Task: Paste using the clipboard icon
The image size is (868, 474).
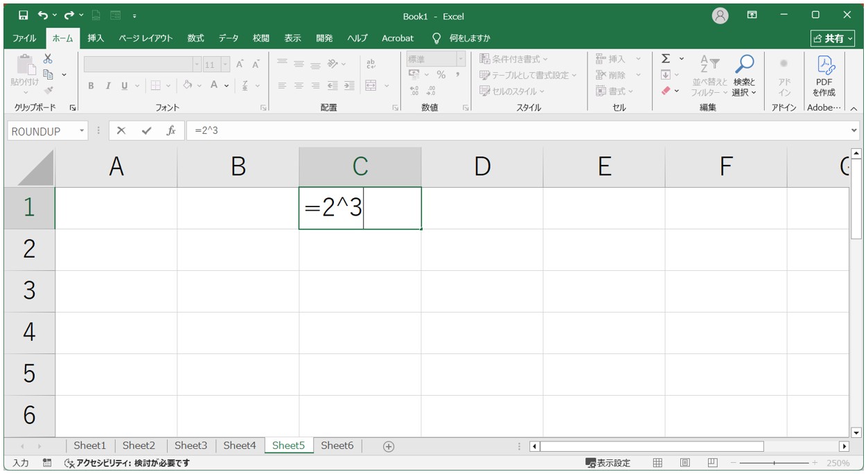Action: click(x=25, y=64)
